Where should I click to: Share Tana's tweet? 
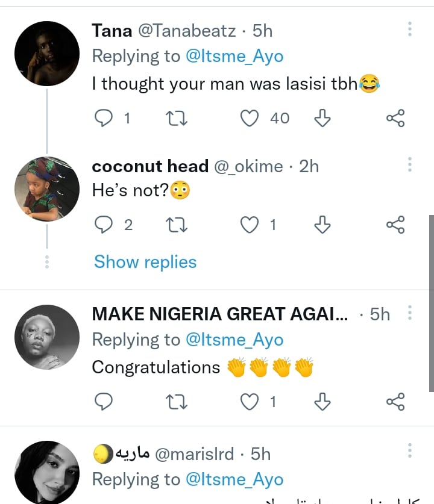pos(395,119)
